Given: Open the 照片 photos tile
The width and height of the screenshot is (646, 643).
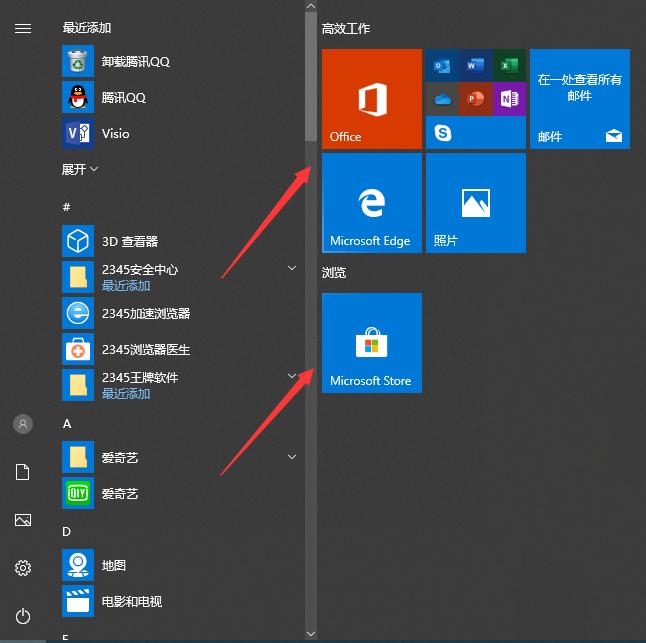Looking at the screenshot, I should (476, 203).
